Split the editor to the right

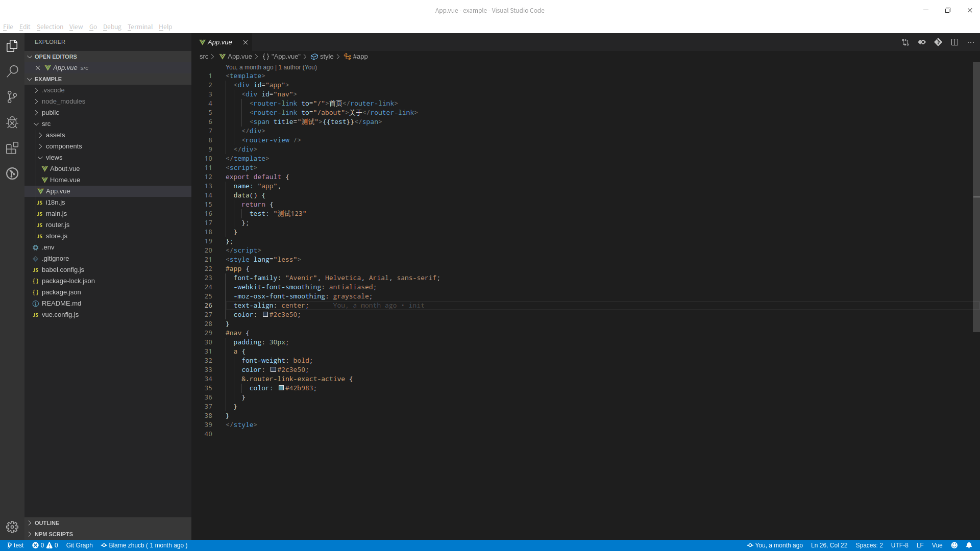(x=954, y=42)
